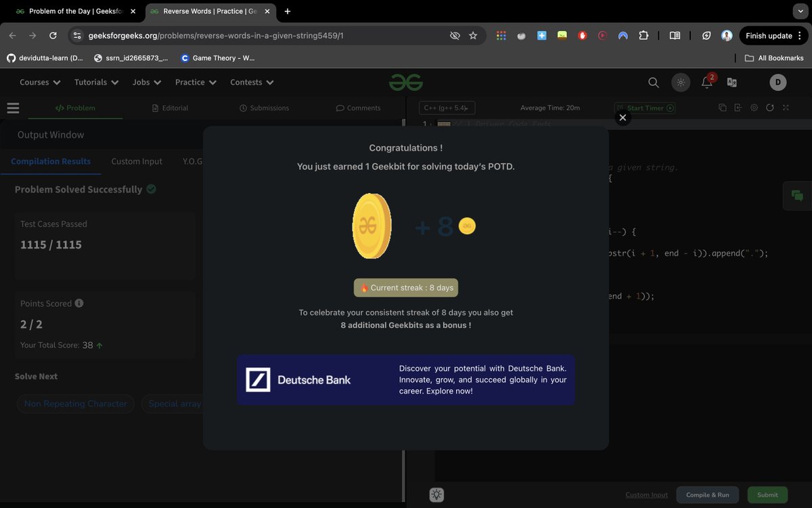The image size is (812, 508).
Task: Click the leaf-shaped energy saver icon
Action: tap(706, 36)
